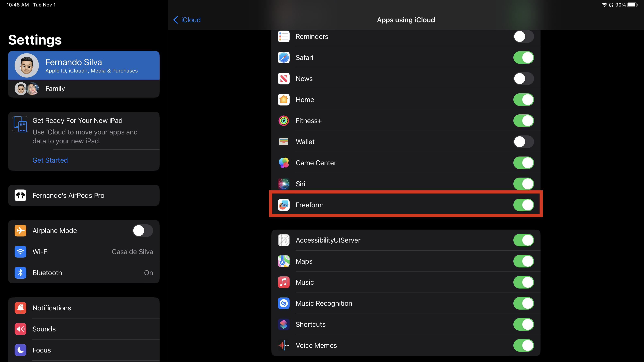The width and height of the screenshot is (644, 362).
Task: Open Wi-Fi Casa de Silva settings
Action: pyautogui.click(x=84, y=251)
